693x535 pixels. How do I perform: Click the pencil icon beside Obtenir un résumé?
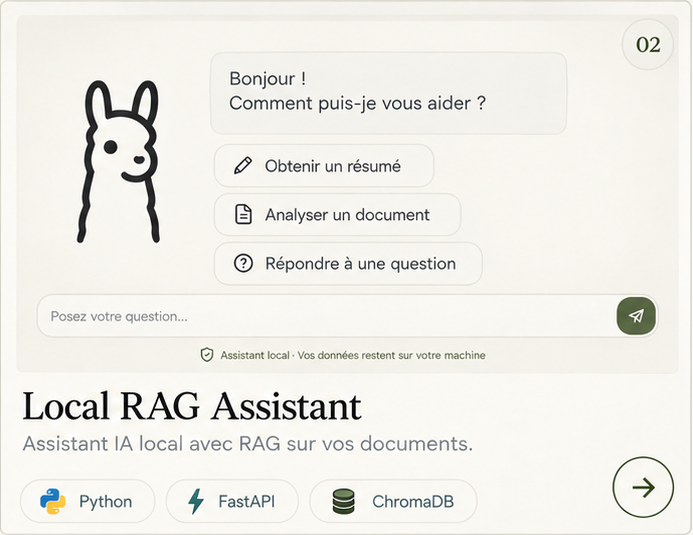(x=243, y=166)
